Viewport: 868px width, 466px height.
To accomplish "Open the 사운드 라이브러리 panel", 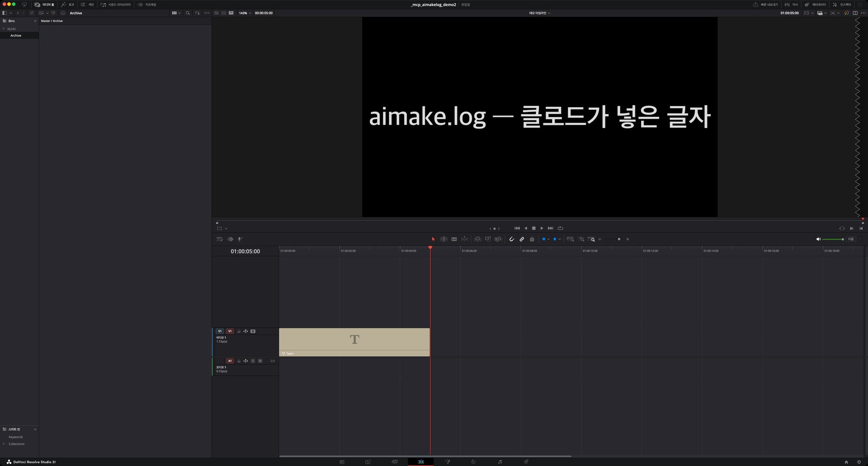I will 116,4.
